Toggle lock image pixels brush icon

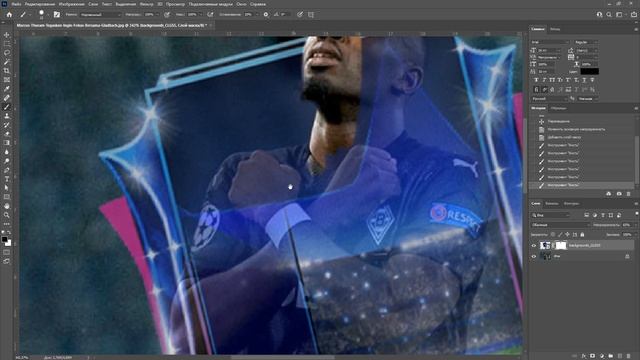560,235
